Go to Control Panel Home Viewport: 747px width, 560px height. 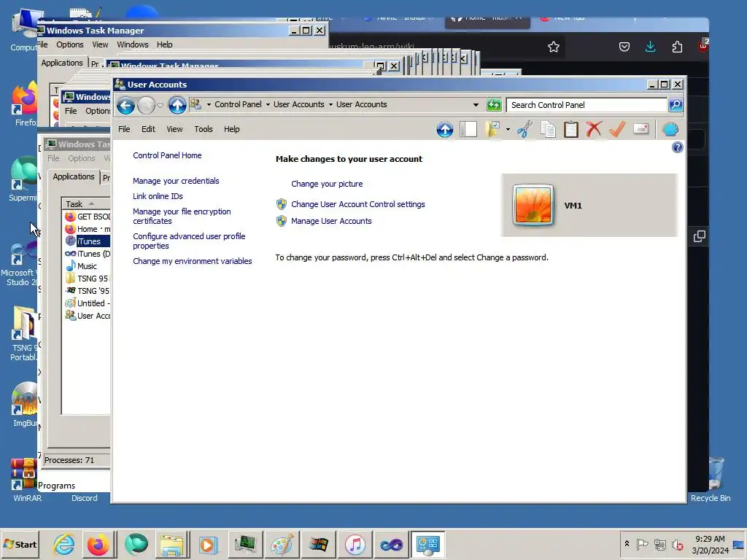pos(167,155)
